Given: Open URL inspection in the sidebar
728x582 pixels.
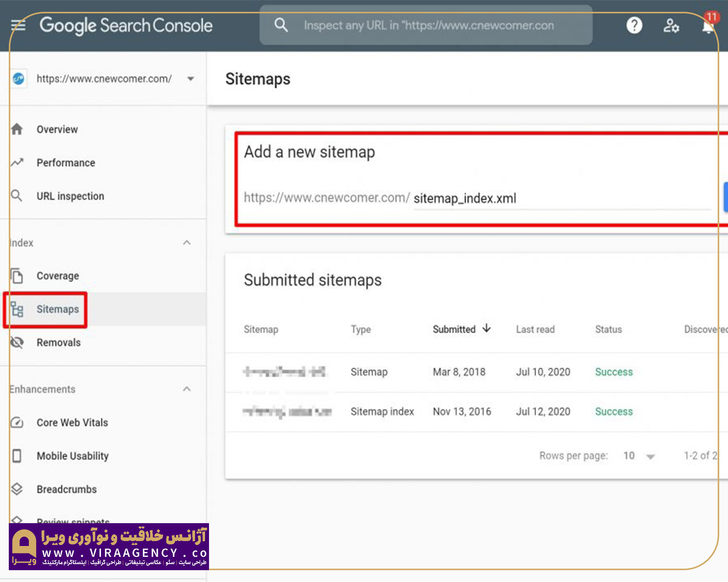Looking at the screenshot, I should coord(70,196).
